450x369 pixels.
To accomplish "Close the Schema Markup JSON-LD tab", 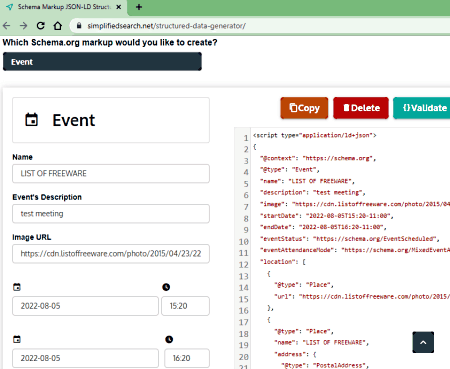I will click(118, 7).
